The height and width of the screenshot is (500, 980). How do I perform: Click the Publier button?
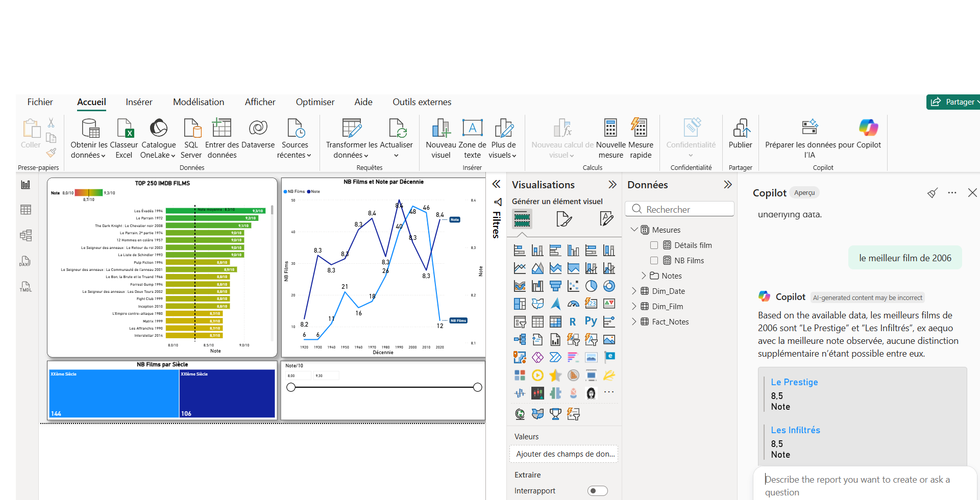(740, 135)
